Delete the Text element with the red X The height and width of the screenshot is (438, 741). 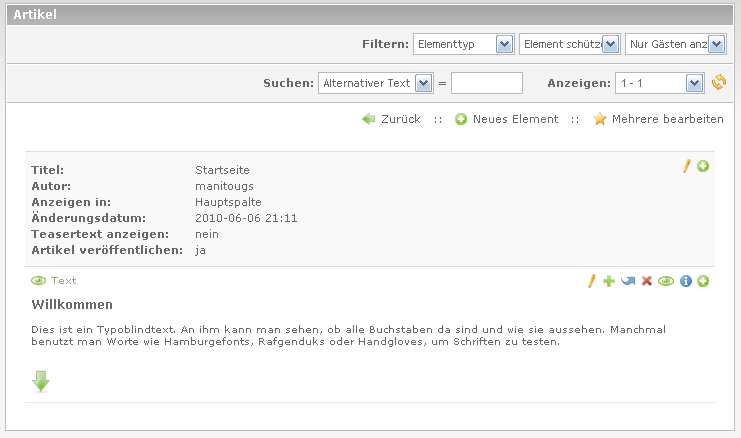pyautogui.click(x=647, y=281)
